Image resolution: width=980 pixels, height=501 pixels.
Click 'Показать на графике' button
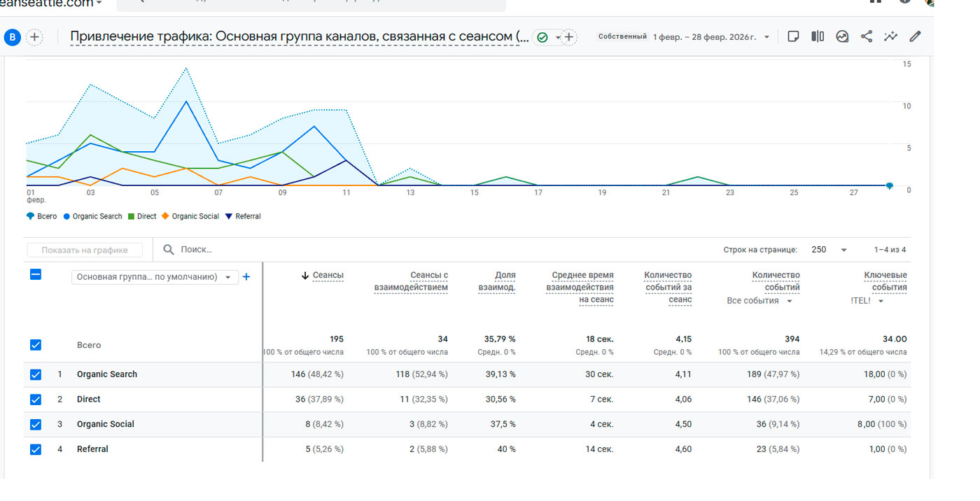coord(85,250)
